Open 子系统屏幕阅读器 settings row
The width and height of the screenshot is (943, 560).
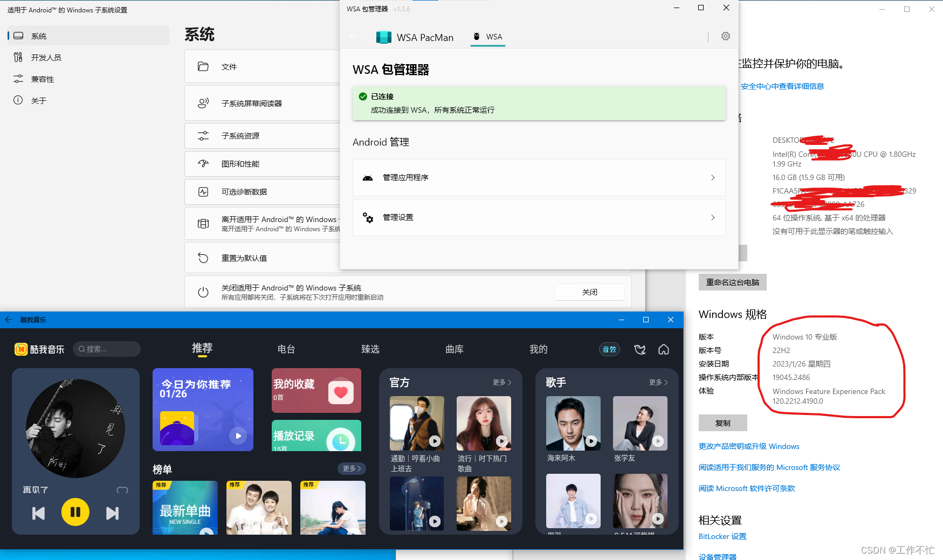point(263,103)
